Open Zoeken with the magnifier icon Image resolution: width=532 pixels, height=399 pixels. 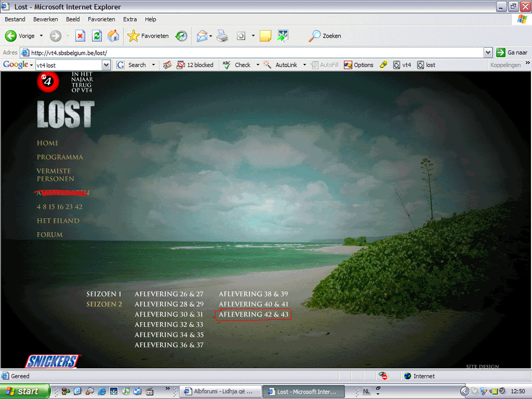pyautogui.click(x=325, y=36)
